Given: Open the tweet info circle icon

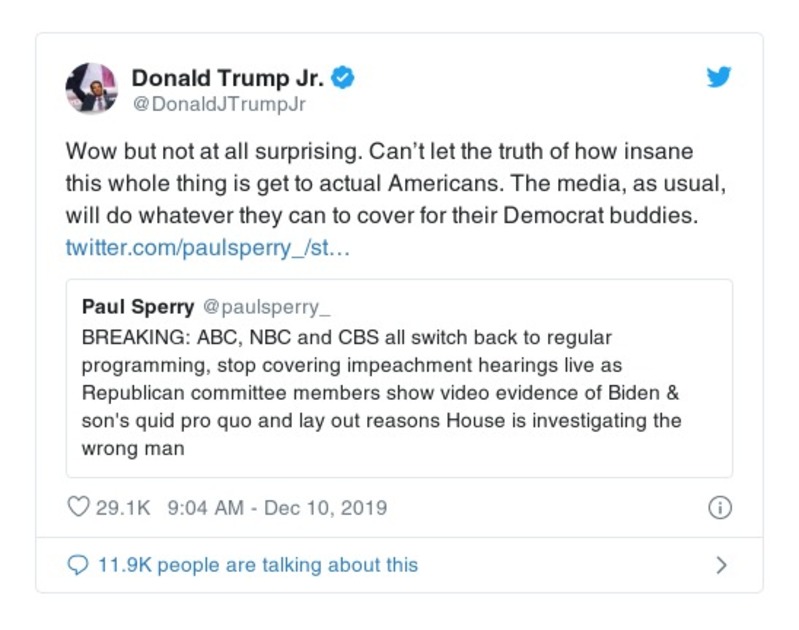Looking at the screenshot, I should click(719, 507).
